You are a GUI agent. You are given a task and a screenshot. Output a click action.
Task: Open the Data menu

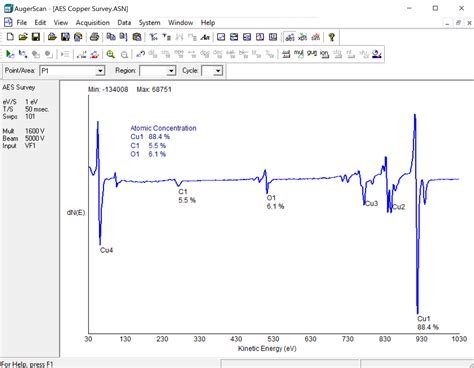point(124,23)
